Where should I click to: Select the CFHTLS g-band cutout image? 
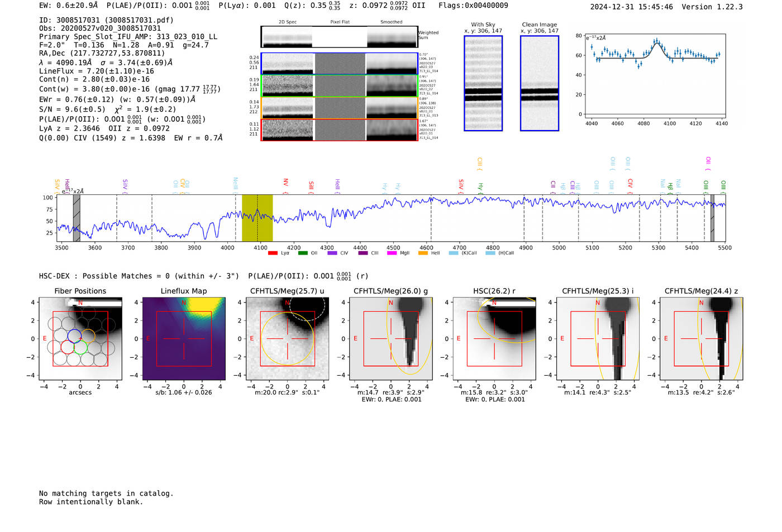(x=390, y=338)
